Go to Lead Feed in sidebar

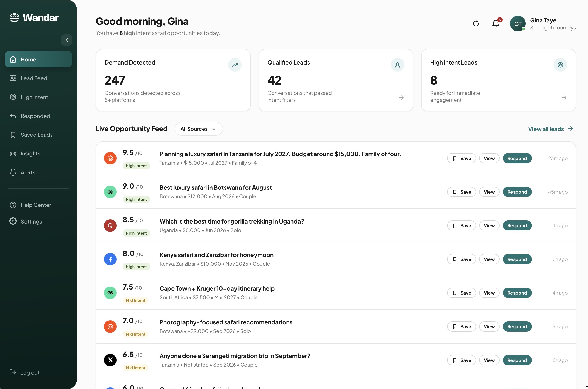(x=38, y=78)
